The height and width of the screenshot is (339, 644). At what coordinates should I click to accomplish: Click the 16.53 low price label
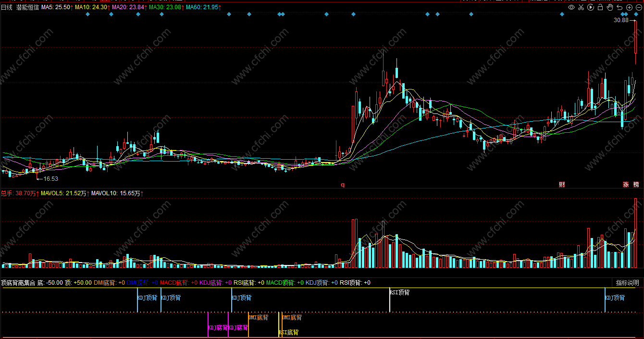(x=50, y=179)
